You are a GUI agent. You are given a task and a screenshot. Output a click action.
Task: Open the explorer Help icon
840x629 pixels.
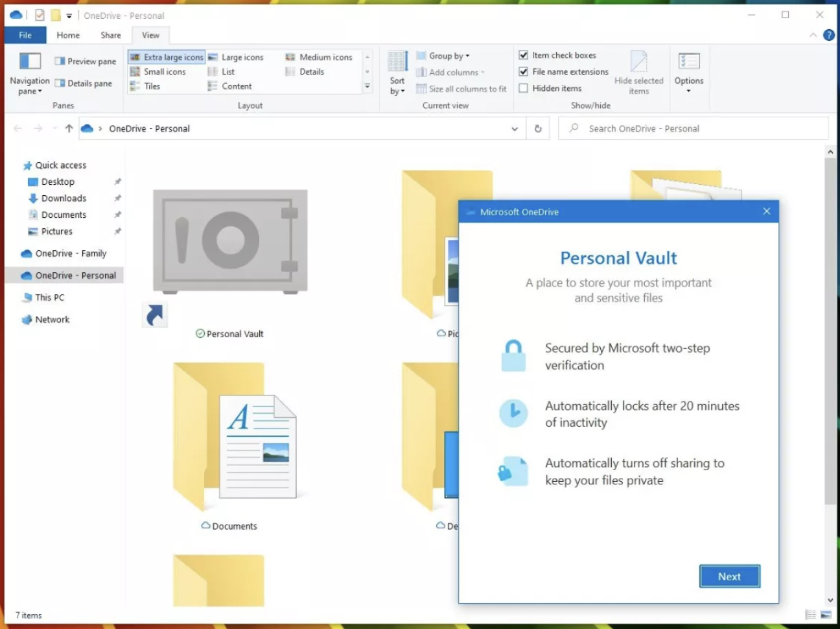829,35
